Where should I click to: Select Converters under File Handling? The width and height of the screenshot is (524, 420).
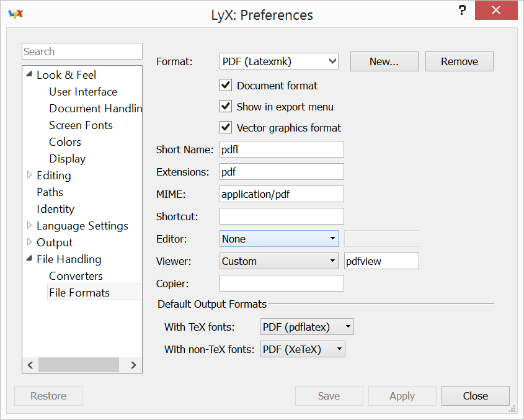(76, 276)
